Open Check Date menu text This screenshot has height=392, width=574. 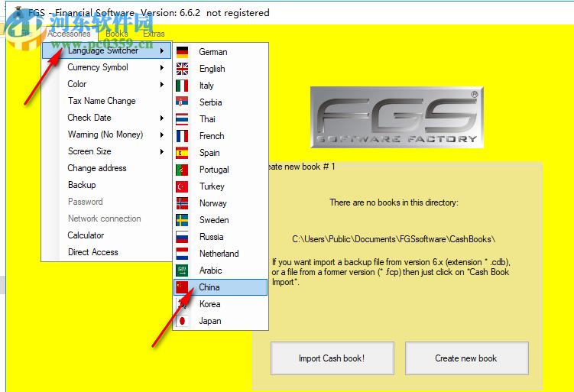click(89, 118)
